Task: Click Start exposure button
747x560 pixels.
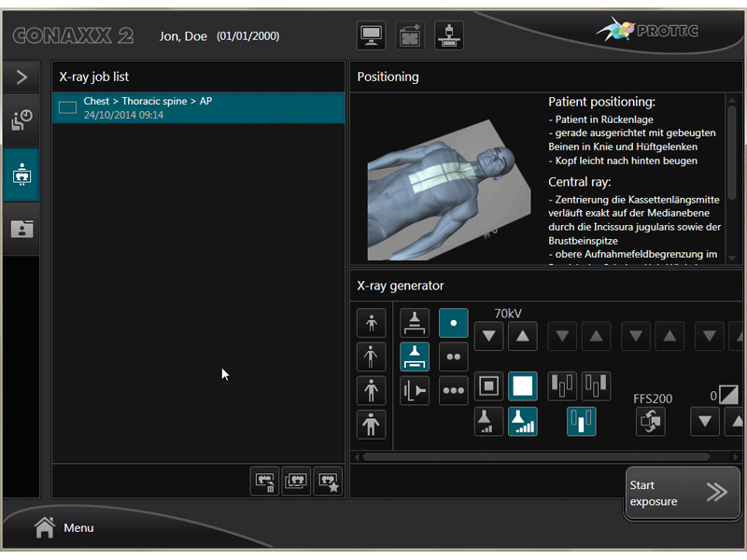Action: [x=682, y=493]
